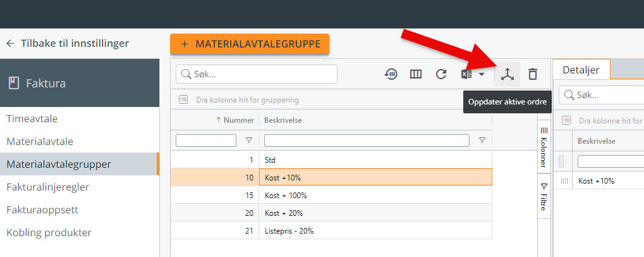Click the trash delete icon

(532, 74)
